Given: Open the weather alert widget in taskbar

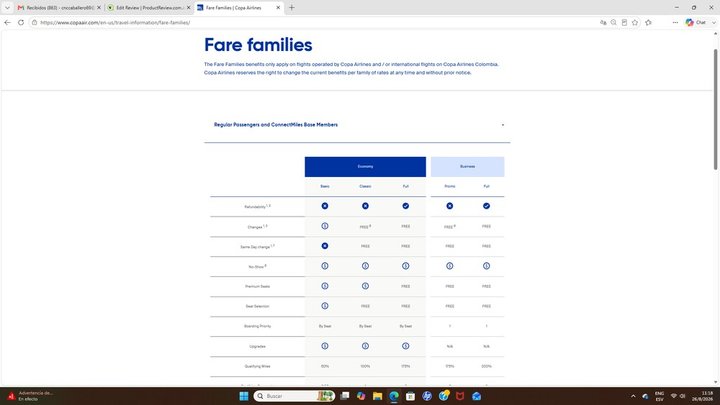Looking at the screenshot, I should 29,396.
